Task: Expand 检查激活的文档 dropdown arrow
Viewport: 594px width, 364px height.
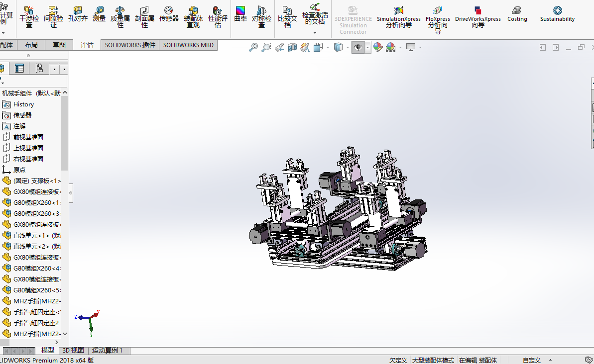Action: pos(315,33)
